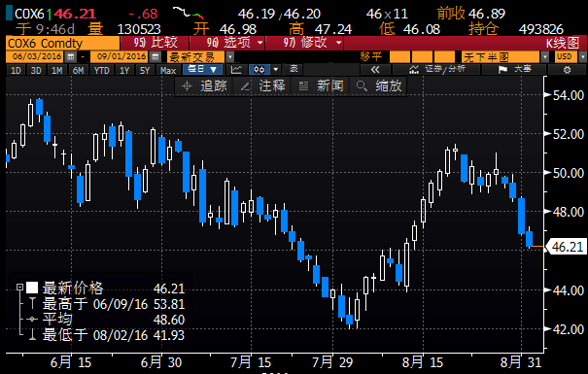Click the 7月 15 date axis label
Image resolution: width=588 pixels, height=374 pixels.
coord(251,362)
